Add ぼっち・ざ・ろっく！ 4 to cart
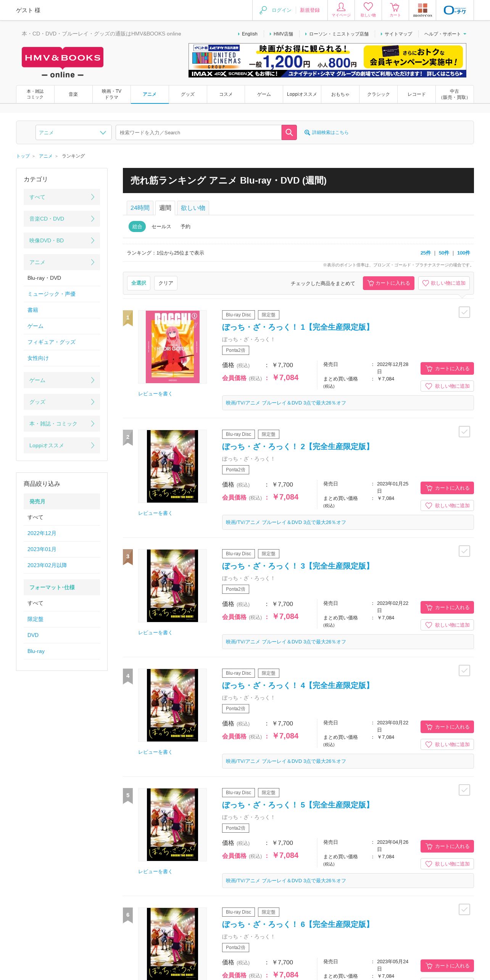Viewport: 490px width, 980px height. coord(447,727)
